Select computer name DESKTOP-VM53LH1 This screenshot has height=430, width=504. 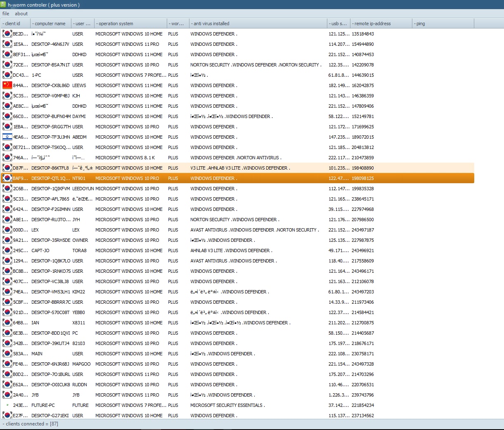51,292
